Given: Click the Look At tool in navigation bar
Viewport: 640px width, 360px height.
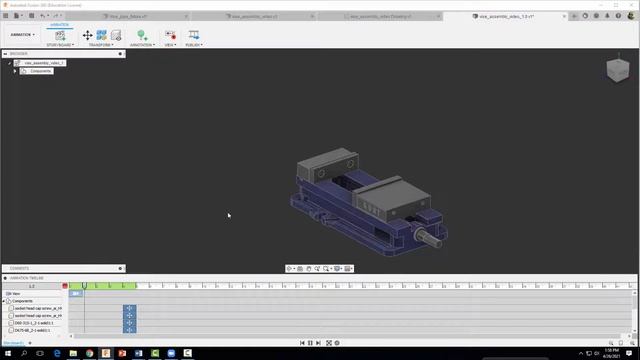Looking at the screenshot, I should coord(300,269).
